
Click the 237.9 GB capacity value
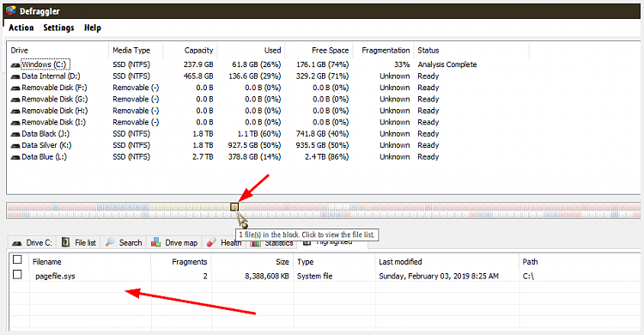pyautogui.click(x=198, y=64)
